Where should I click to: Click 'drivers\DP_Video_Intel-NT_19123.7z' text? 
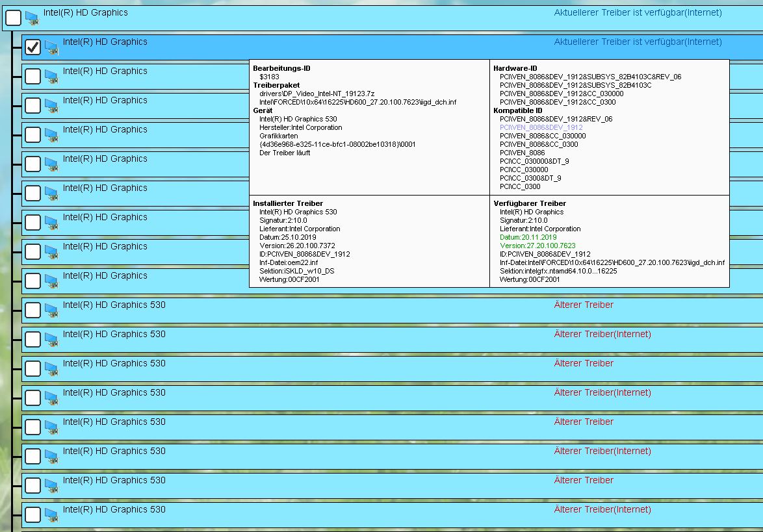pyautogui.click(x=317, y=94)
